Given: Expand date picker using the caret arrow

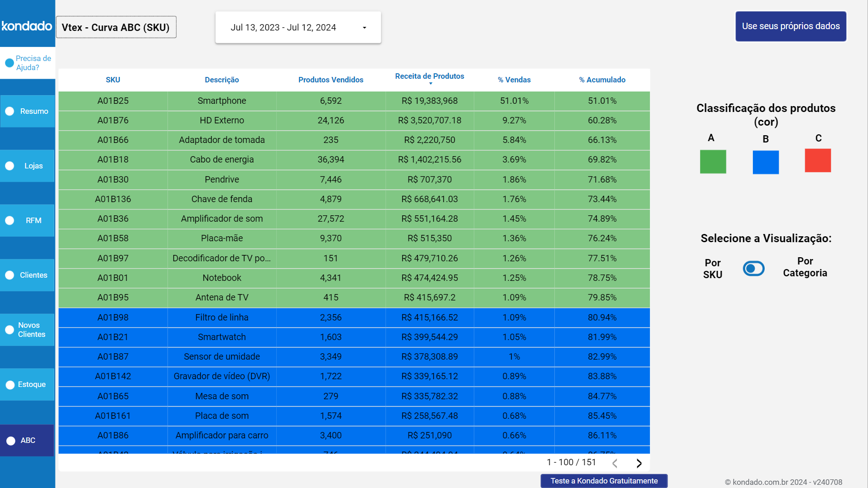Looking at the screenshot, I should click(x=364, y=28).
